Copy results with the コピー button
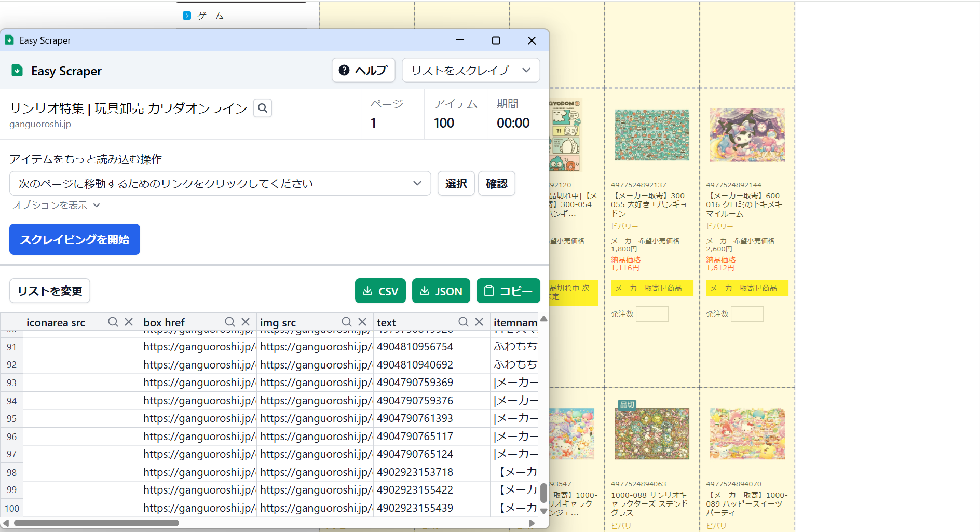 (x=508, y=291)
